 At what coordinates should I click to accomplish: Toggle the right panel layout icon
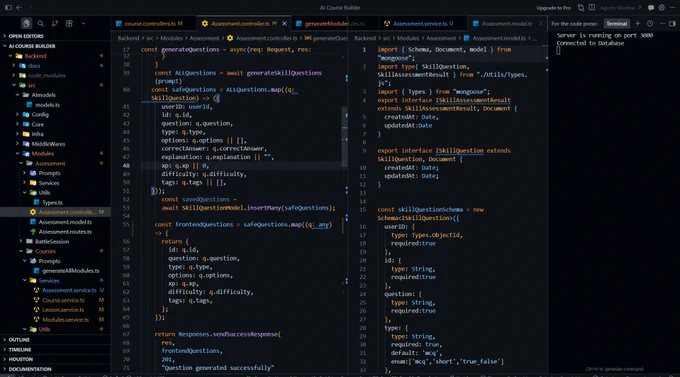pyautogui.click(x=672, y=23)
